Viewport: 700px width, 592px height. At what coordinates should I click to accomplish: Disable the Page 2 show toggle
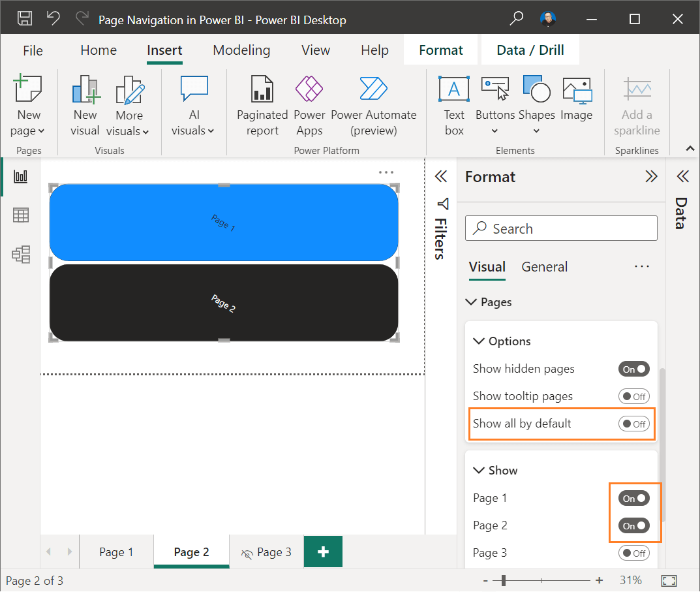tap(633, 525)
